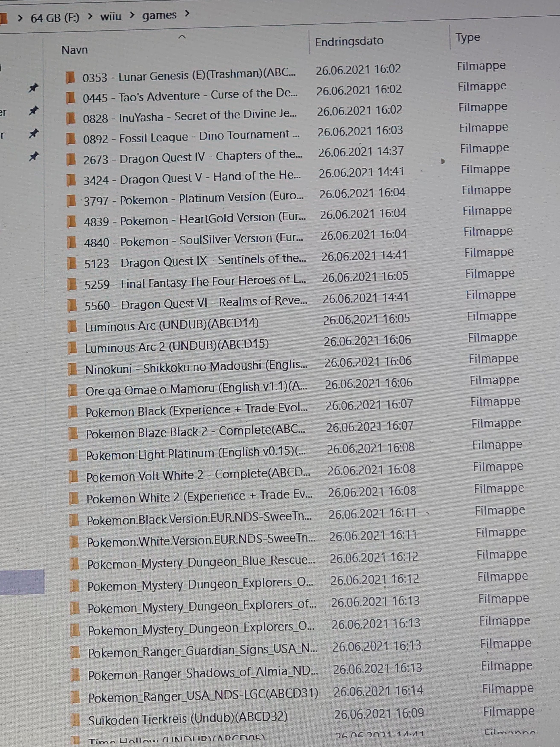Viewport: 560px width, 747px height.
Task: Select folder Pokemon_Mystery_Dungeon_Blue_Rescue
Action: (x=201, y=562)
